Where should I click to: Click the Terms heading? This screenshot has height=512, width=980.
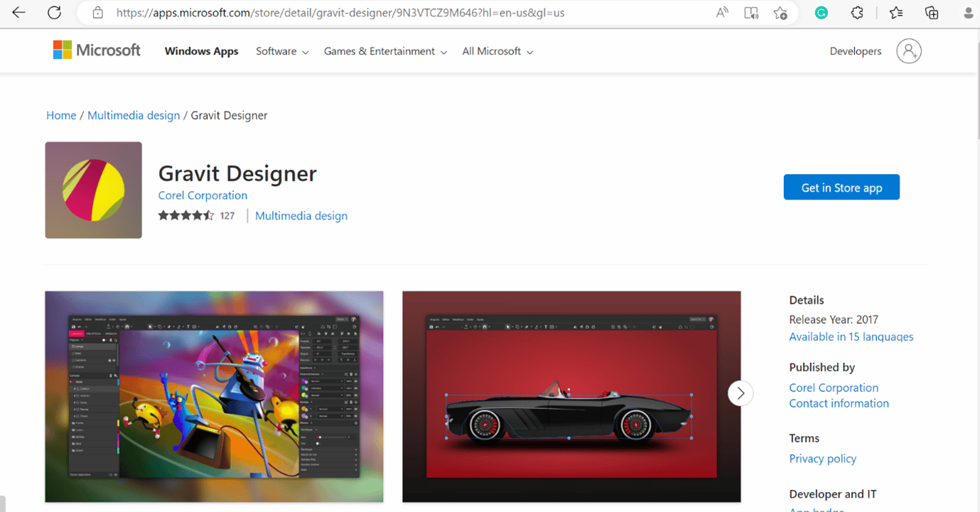pos(804,438)
